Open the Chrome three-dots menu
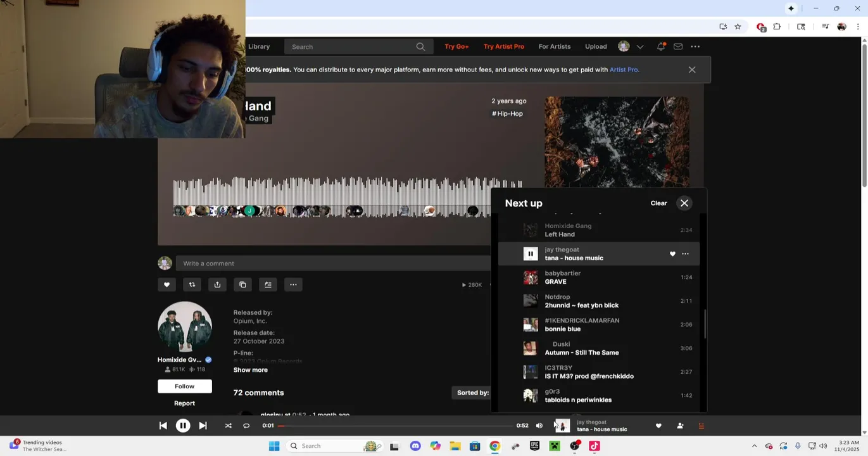 (x=858, y=27)
